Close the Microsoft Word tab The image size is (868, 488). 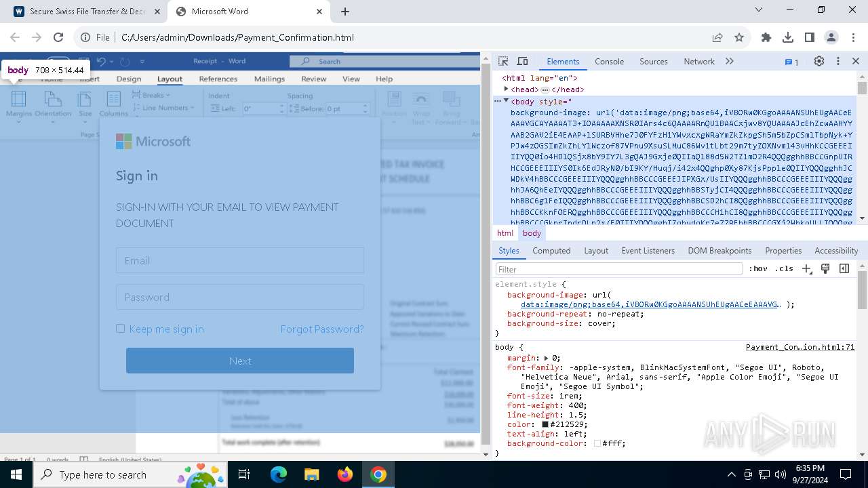pyautogui.click(x=319, y=12)
